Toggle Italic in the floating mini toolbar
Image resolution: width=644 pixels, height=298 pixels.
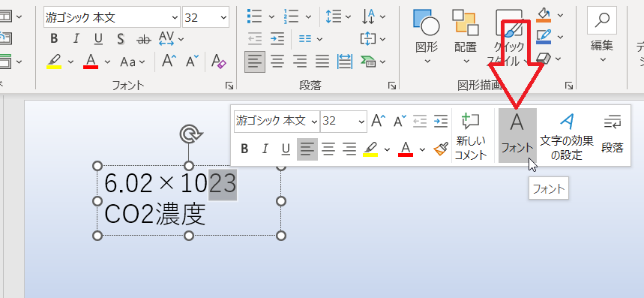tap(265, 149)
